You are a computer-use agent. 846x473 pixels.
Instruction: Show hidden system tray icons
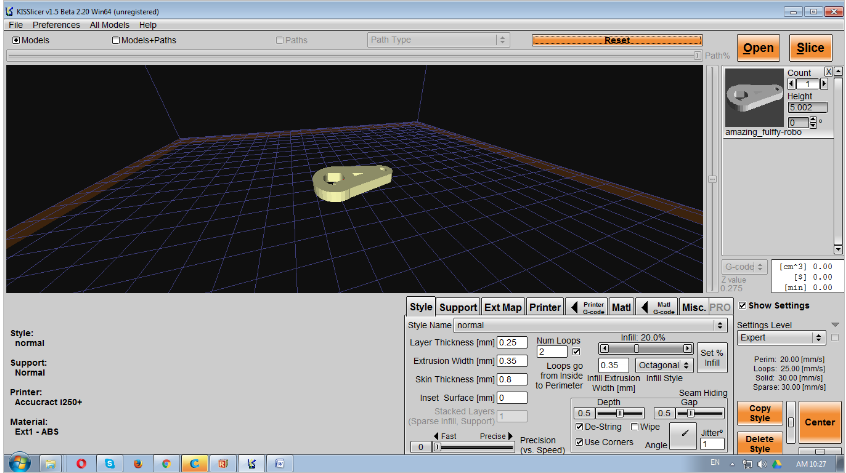point(732,464)
